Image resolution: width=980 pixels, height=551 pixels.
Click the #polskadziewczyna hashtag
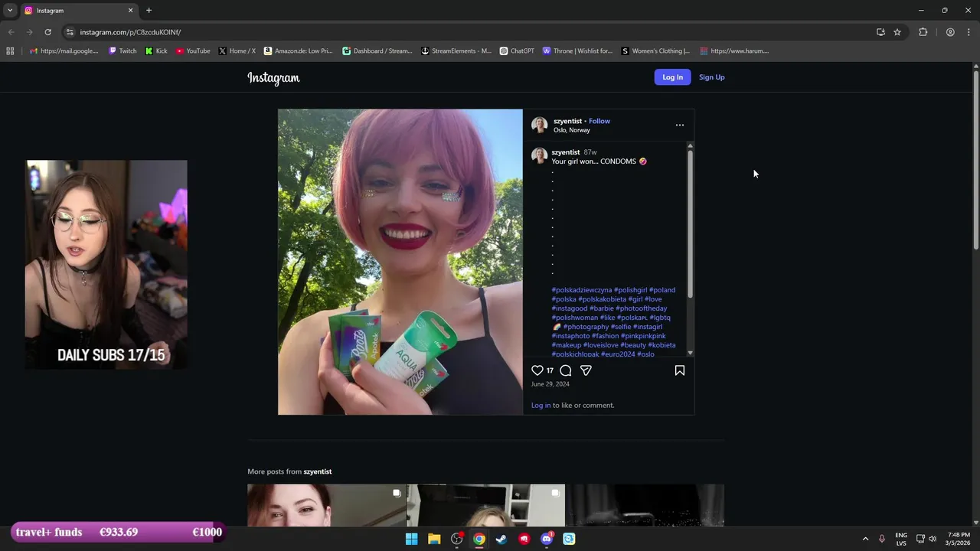582,290
